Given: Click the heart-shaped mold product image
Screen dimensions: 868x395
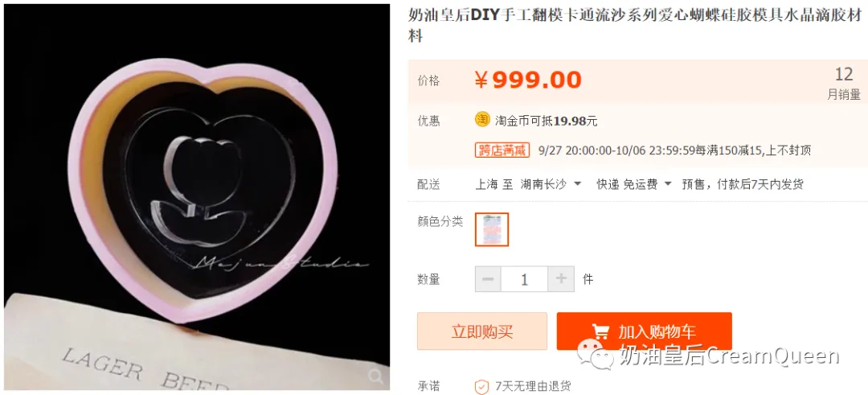Looking at the screenshot, I should coord(197,197).
